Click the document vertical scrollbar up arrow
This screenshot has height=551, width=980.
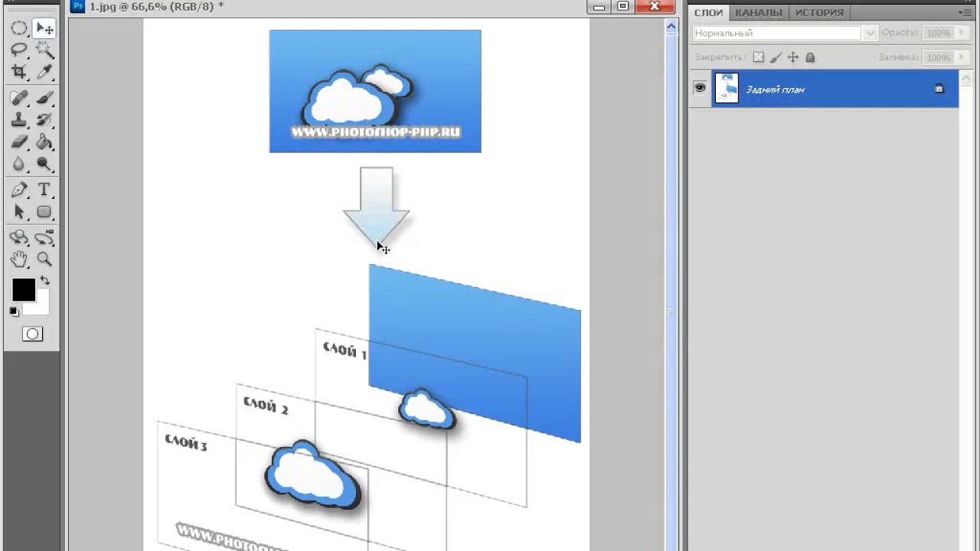pyautogui.click(x=671, y=27)
